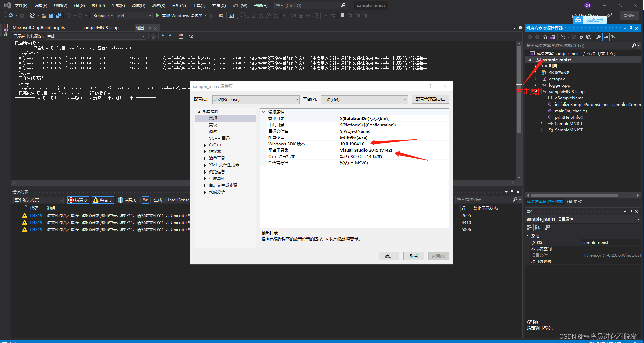Open the 调试(D) menu
The image size is (644, 343).
pos(138,6)
